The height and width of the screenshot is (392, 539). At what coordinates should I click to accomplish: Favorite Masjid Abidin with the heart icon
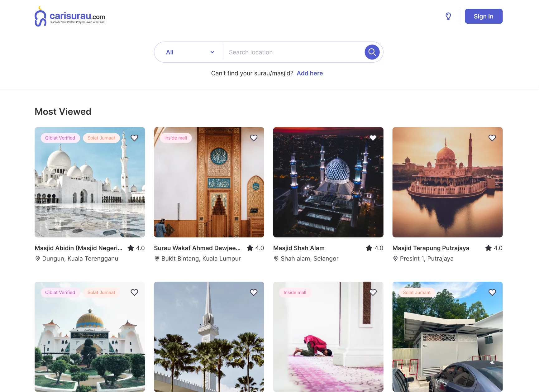[x=134, y=138]
